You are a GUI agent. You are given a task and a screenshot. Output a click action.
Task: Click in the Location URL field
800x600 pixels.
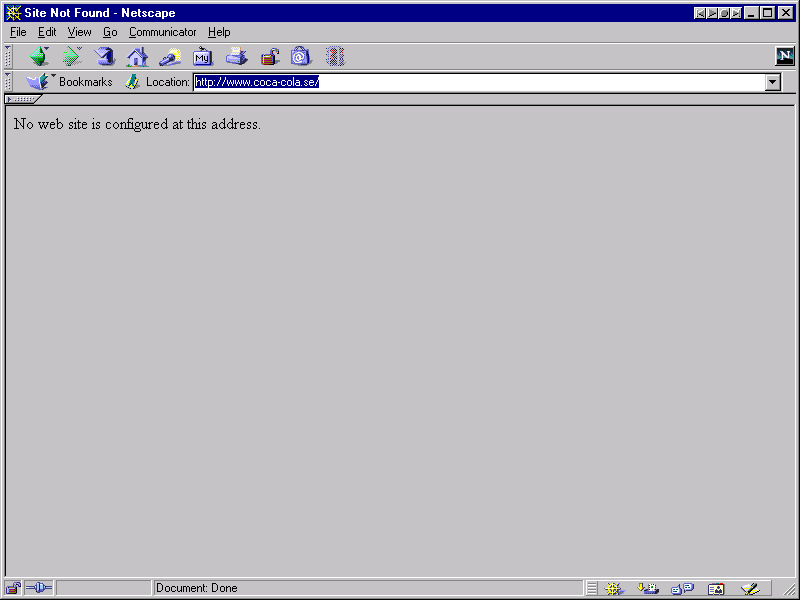(479, 82)
